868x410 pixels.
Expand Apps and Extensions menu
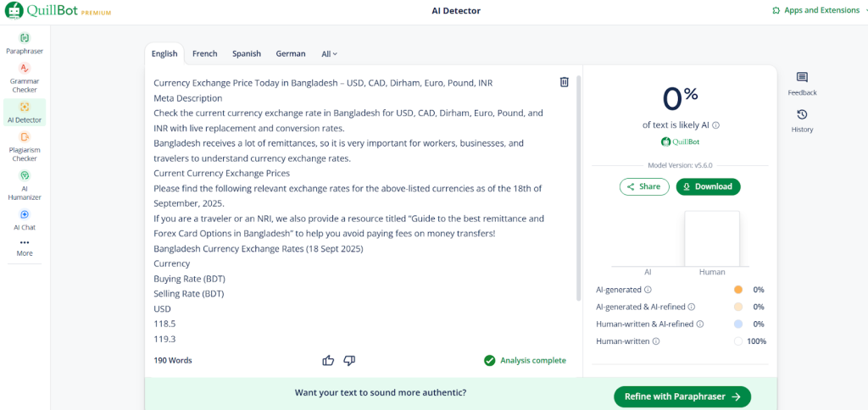click(820, 10)
